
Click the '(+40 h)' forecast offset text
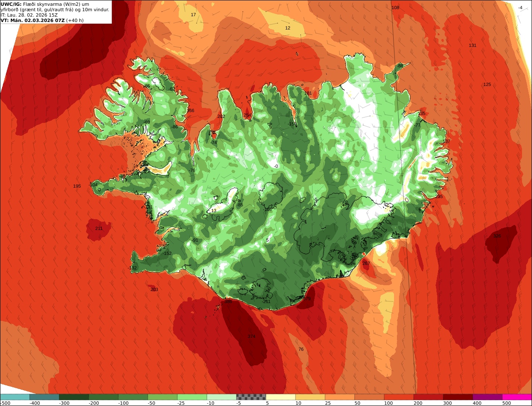tap(75, 20)
